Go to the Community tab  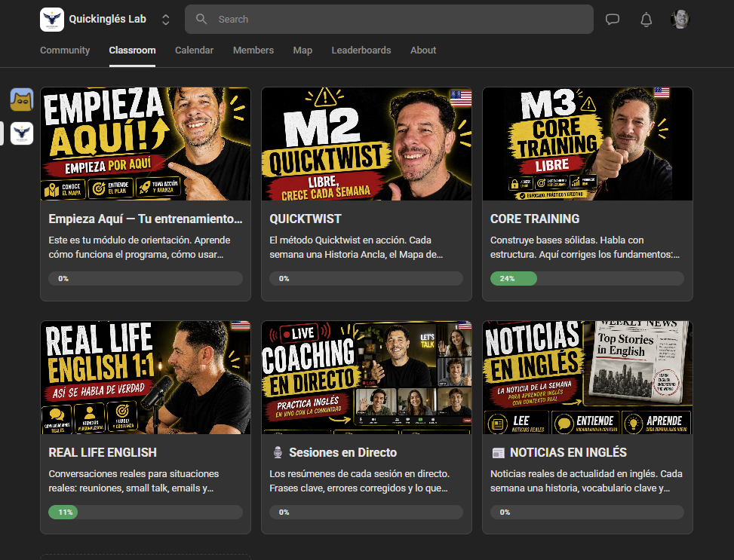tap(65, 50)
